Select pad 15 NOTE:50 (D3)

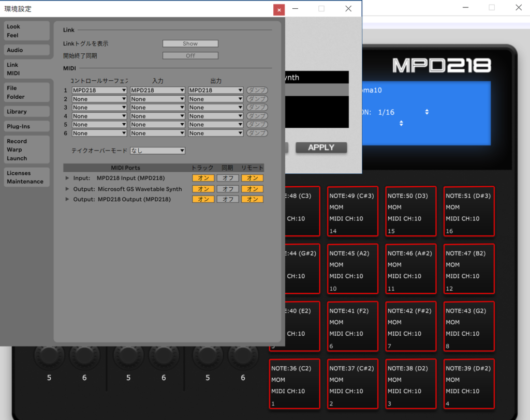click(410, 211)
